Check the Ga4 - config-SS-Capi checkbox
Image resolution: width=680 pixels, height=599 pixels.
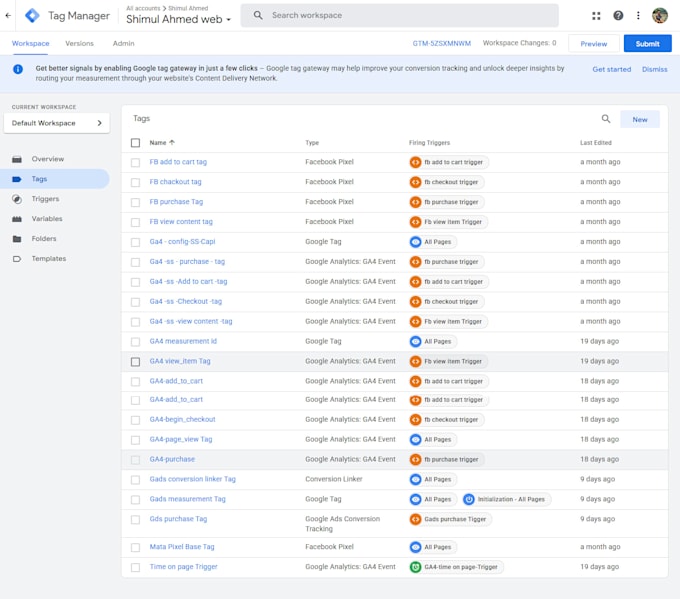point(135,242)
